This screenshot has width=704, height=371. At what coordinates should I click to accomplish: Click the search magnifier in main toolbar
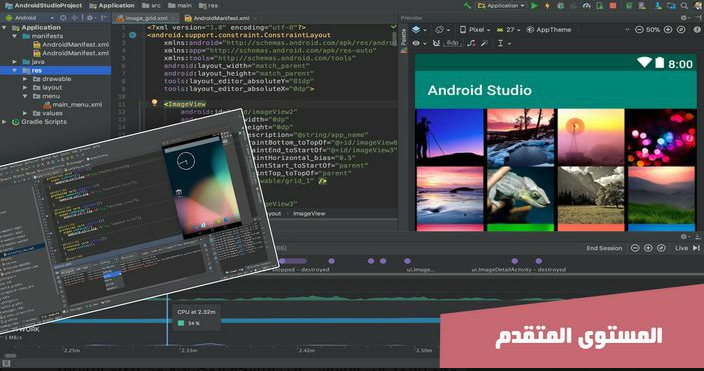[684, 6]
